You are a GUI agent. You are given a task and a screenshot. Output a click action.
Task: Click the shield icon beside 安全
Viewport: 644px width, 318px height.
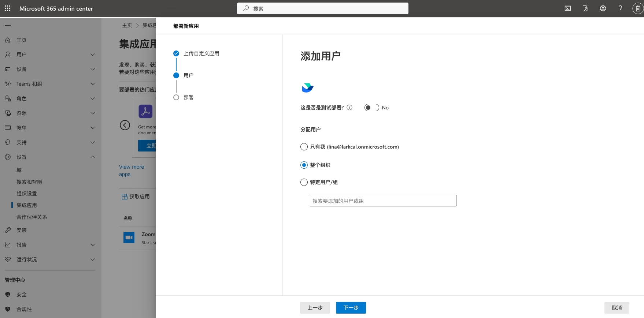tap(8, 295)
